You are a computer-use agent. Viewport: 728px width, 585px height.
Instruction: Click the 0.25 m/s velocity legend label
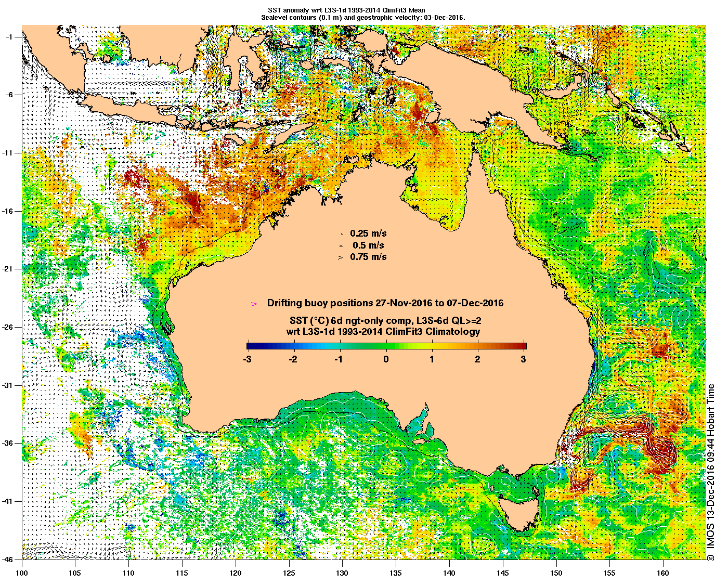pos(368,233)
